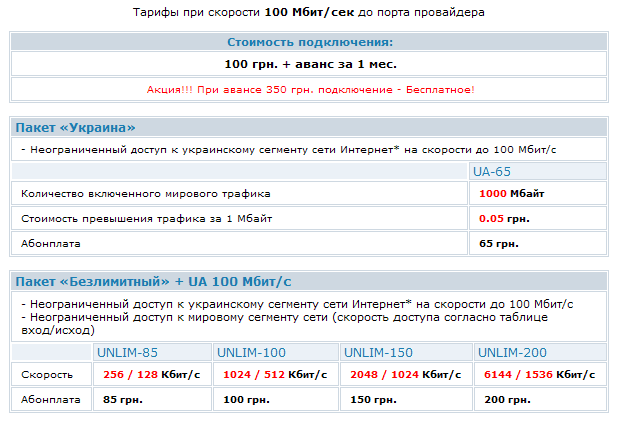
Task: Click the «6144 / 1536 Кбит/с» speed value
Action: pos(538,374)
